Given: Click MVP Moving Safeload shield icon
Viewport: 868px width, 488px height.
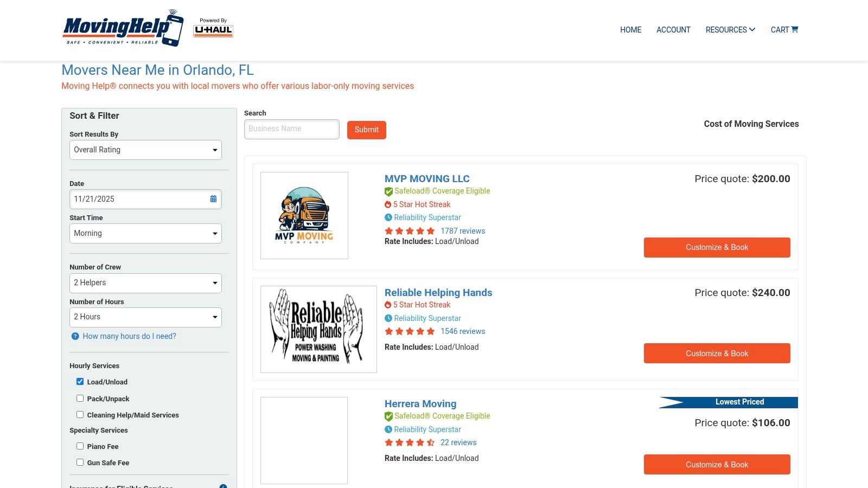Looking at the screenshot, I should [388, 191].
